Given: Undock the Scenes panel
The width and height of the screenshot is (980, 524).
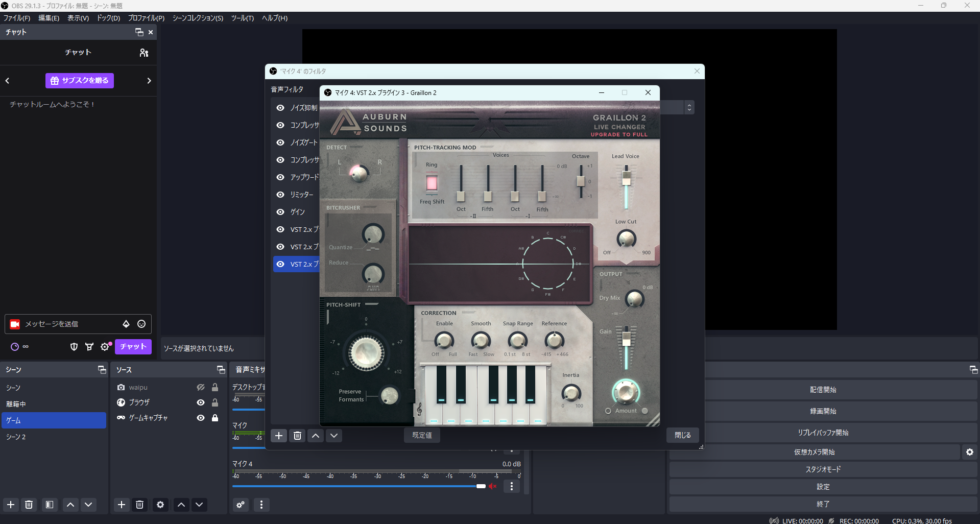Looking at the screenshot, I should coord(102,370).
